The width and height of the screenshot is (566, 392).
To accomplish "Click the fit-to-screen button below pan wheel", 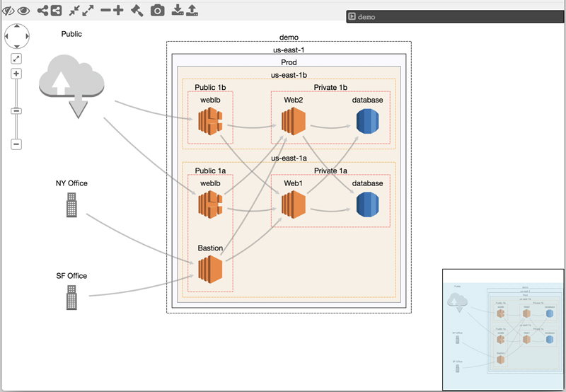I will point(16,58).
